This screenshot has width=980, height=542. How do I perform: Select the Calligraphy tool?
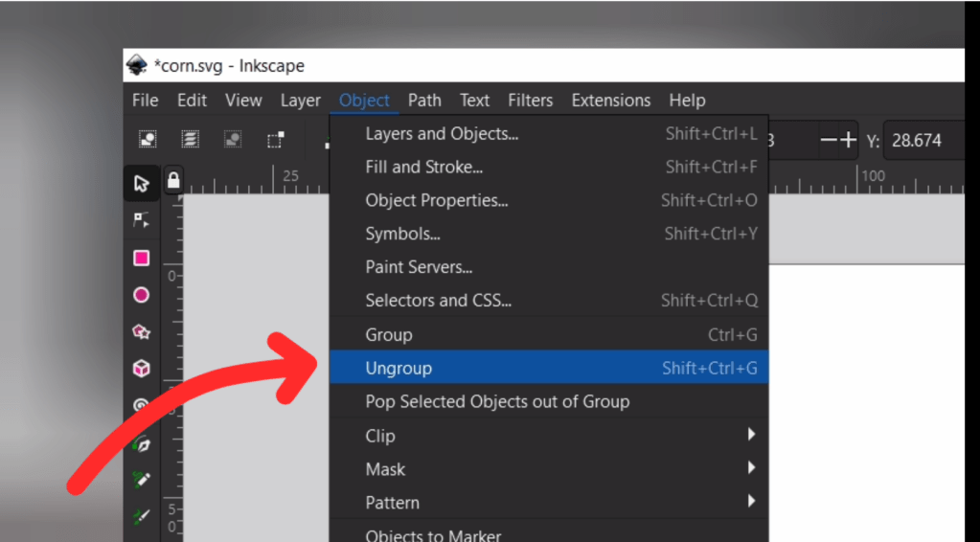(141, 516)
